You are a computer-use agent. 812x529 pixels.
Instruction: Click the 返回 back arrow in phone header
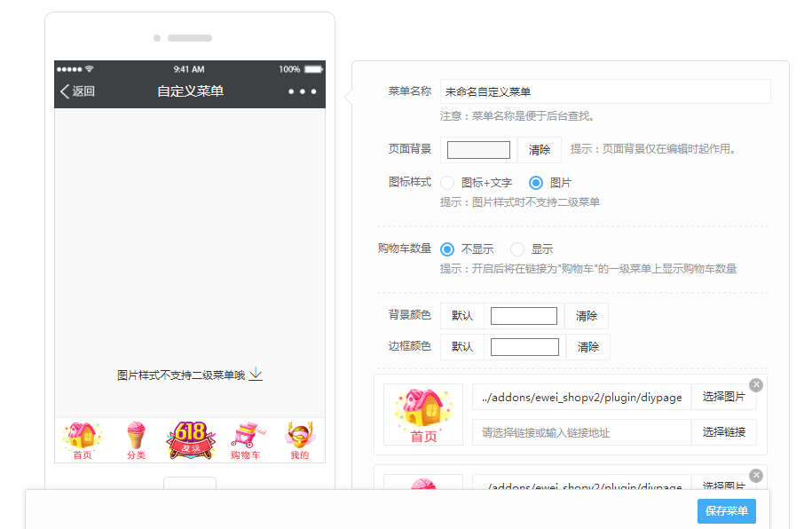pyautogui.click(x=77, y=91)
